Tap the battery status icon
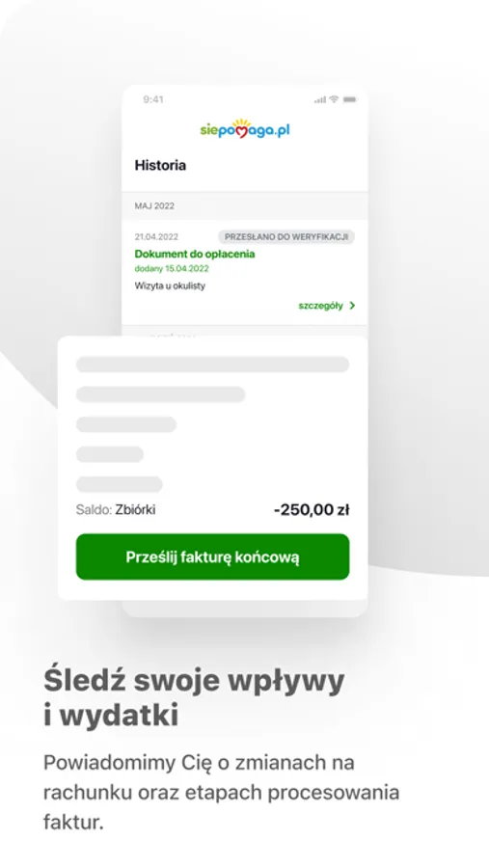This screenshot has height=868, width=489. point(349,99)
